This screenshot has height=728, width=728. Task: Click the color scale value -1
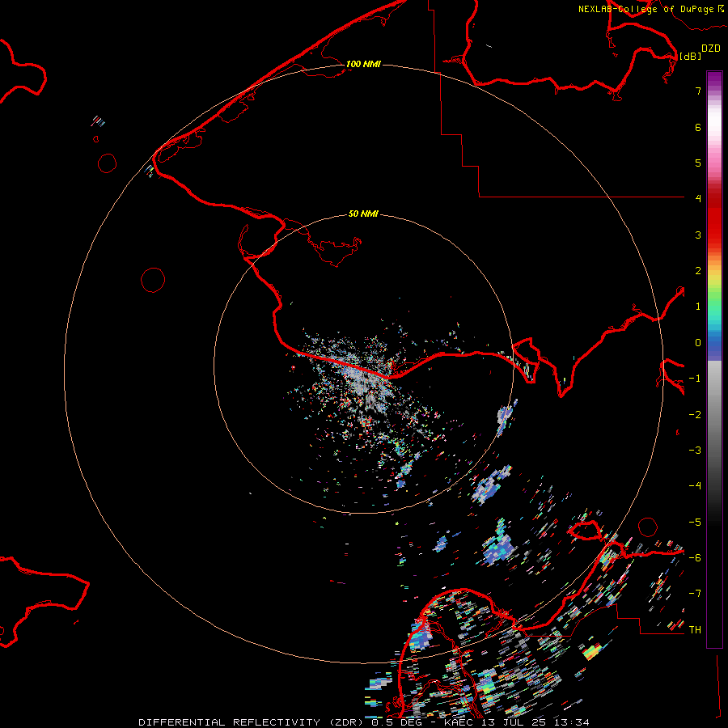(695, 379)
